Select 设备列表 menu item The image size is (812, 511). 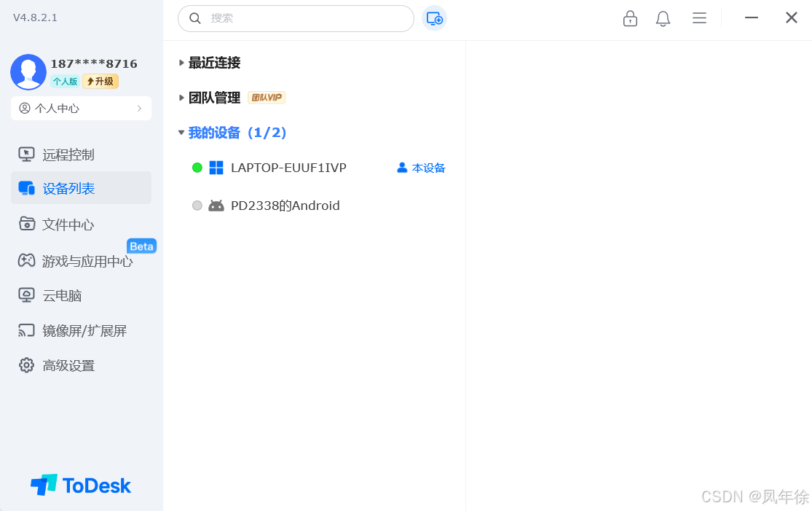pos(82,188)
